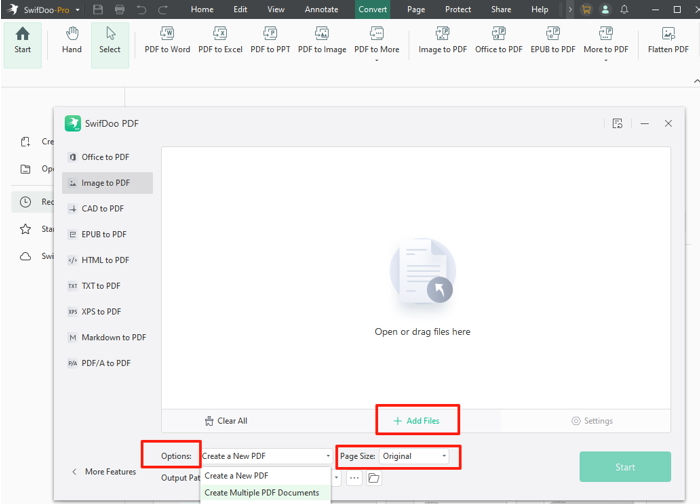The height and width of the screenshot is (504, 700).
Task: Select Markdown to PDF in sidebar
Action: (108, 337)
